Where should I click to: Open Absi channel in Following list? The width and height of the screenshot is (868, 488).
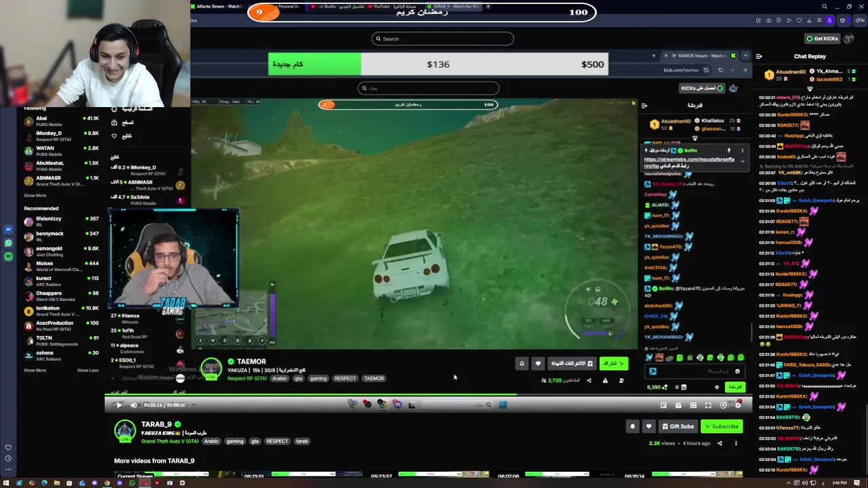(x=61, y=121)
